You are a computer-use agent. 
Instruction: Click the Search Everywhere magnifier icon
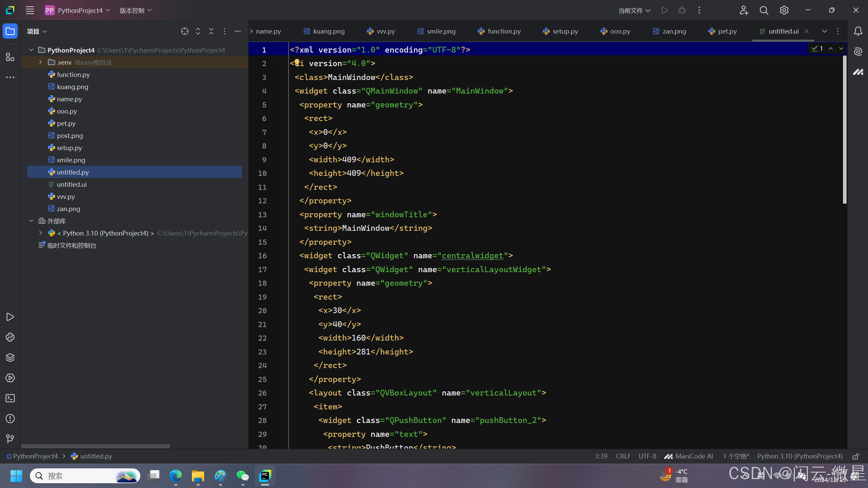764,11
